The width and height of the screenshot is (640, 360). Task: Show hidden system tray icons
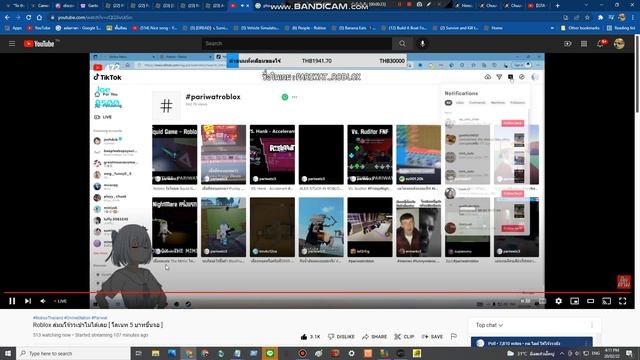(x=562, y=353)
